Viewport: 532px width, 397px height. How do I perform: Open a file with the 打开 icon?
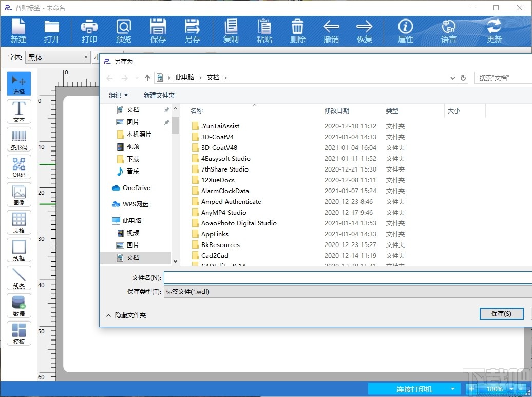51,31
